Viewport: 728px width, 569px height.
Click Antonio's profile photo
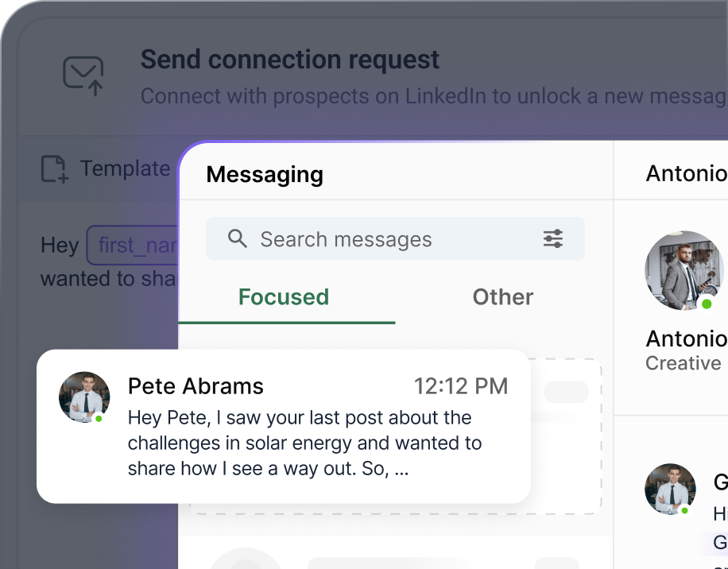click(x=683, y=270)
